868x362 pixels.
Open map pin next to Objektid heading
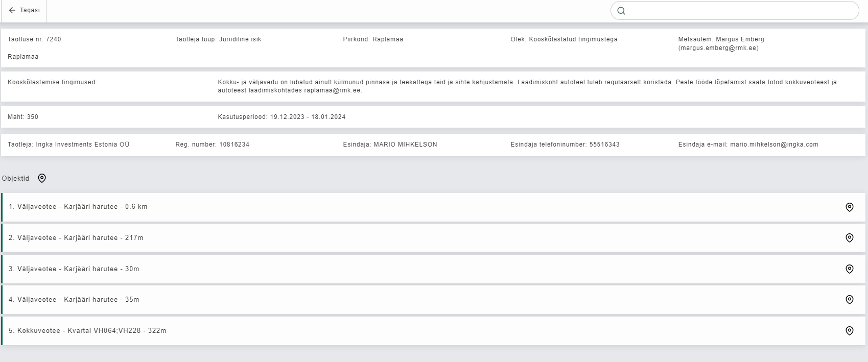(x=42, y=178)
